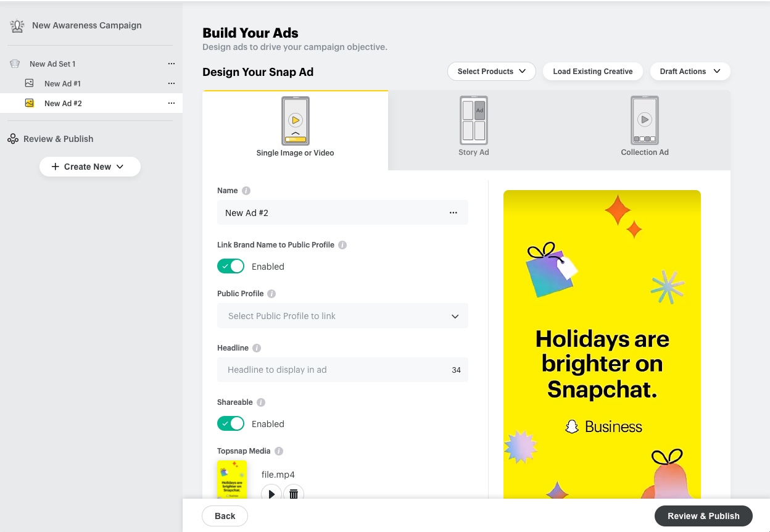Switch to the Single Image or Video tab

click(296, 130)
